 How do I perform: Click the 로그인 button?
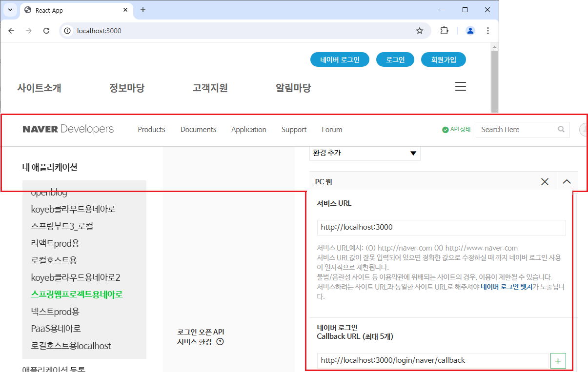click(x=395, y=60)
